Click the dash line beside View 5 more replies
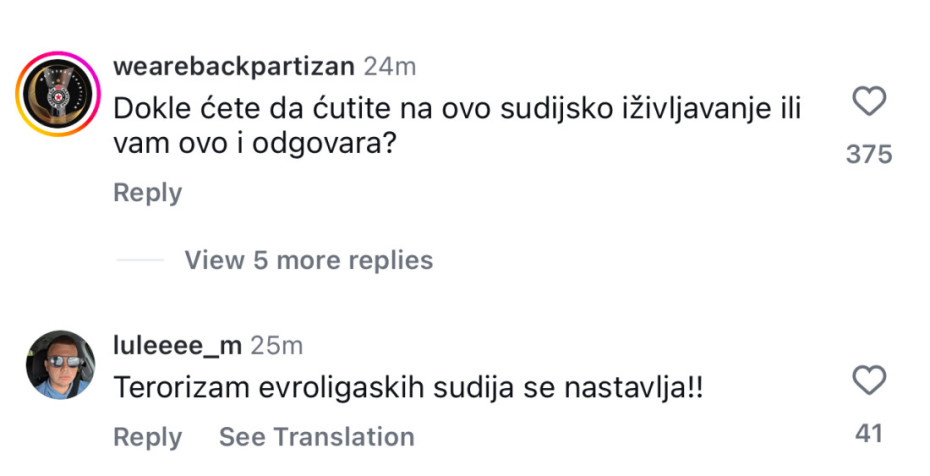 (139, 261)
